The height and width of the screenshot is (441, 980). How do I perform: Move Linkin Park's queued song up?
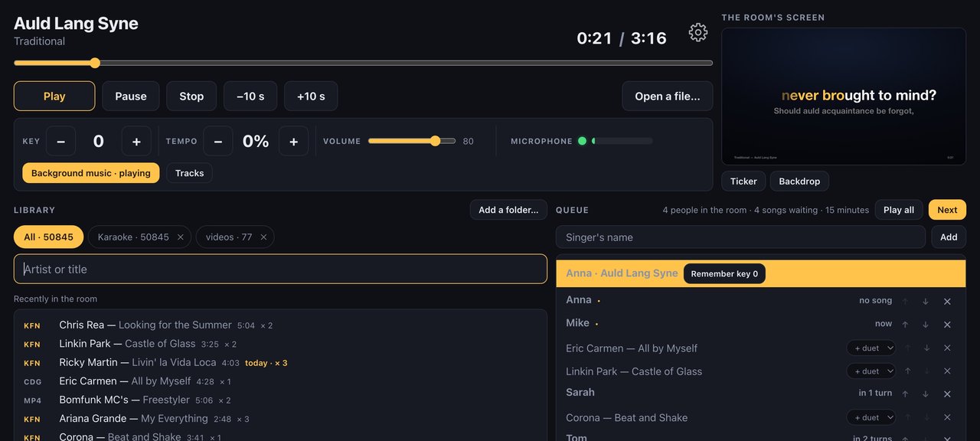(x=908, y=371)
